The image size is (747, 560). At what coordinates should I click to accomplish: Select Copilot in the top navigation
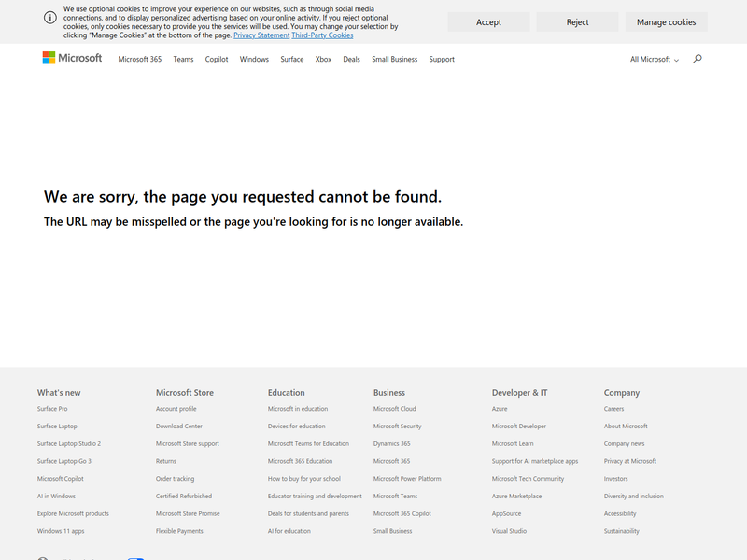(x=217, y=59)
